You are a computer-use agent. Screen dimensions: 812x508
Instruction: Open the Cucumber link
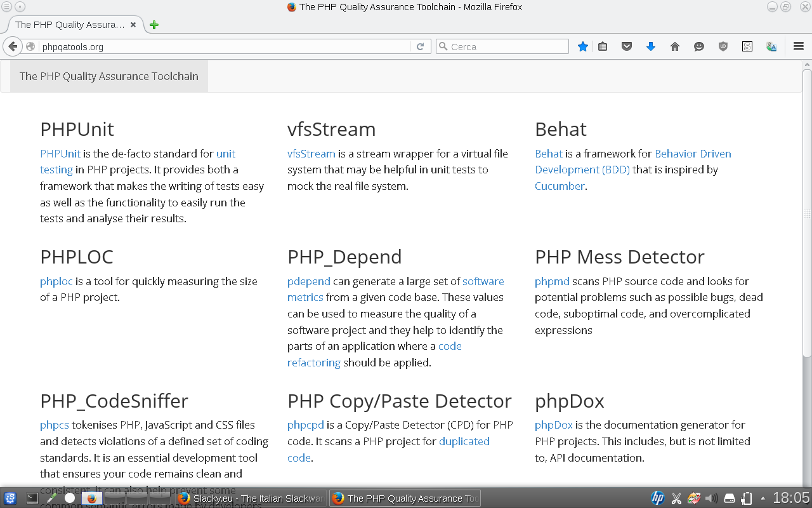coord(560,186)
